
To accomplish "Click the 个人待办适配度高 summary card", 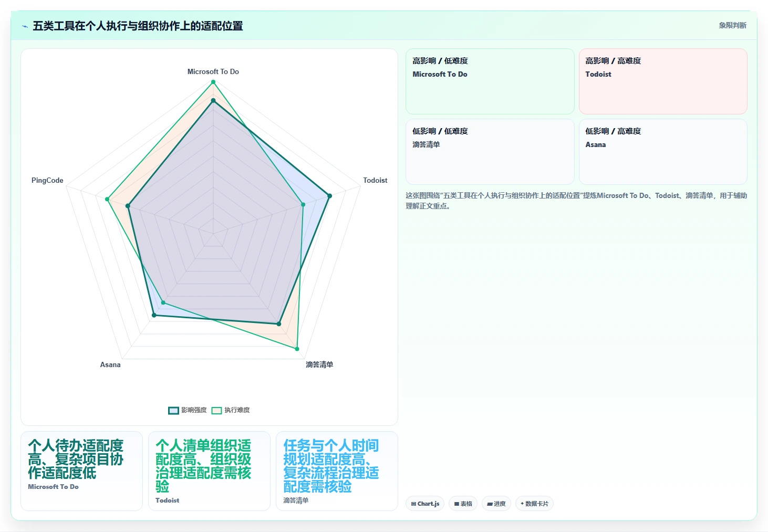I will click(x=81, y=471).
